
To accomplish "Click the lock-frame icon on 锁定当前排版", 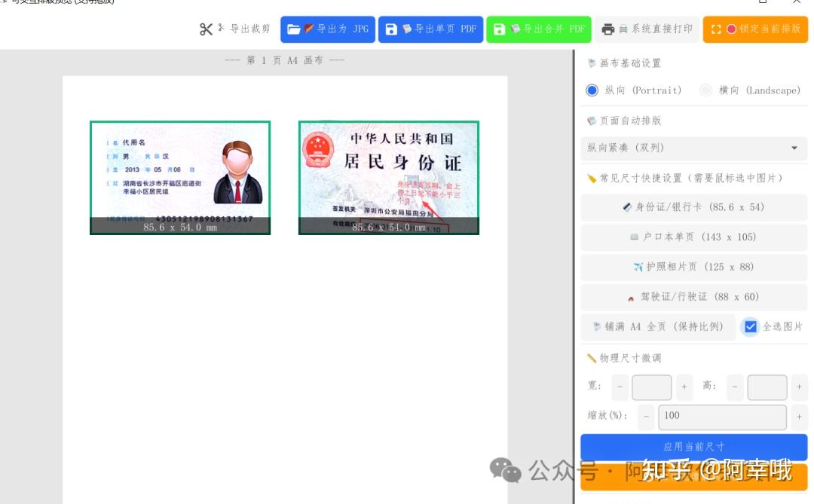I will 716,29.
